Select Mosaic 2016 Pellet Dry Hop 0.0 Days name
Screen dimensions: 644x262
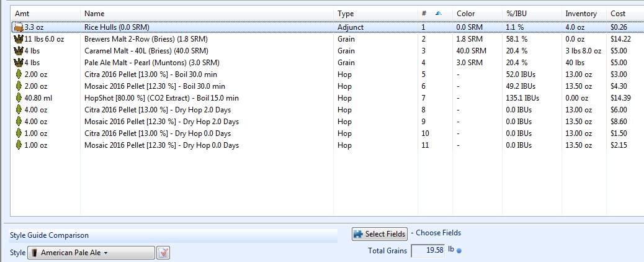coord(161,145)
